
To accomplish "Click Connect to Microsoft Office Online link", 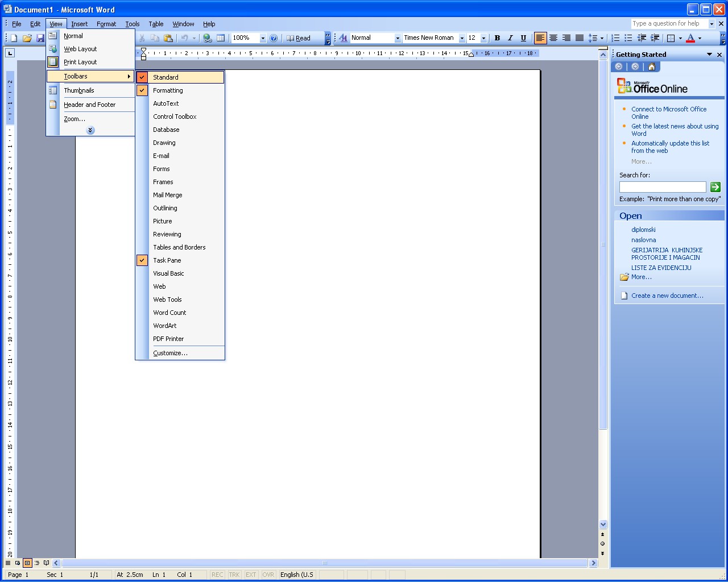I will [669, 113].
